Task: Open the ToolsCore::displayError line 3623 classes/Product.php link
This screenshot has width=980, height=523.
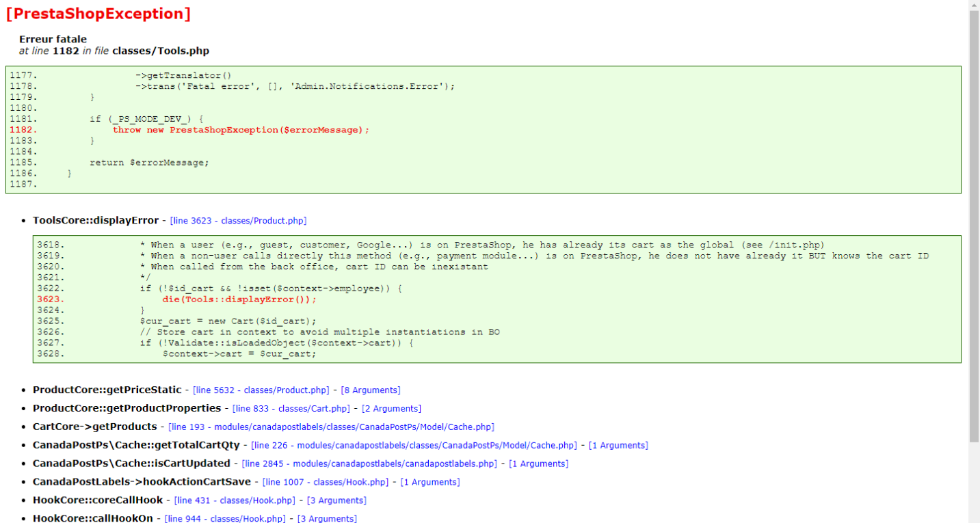Action: (238, 220)
